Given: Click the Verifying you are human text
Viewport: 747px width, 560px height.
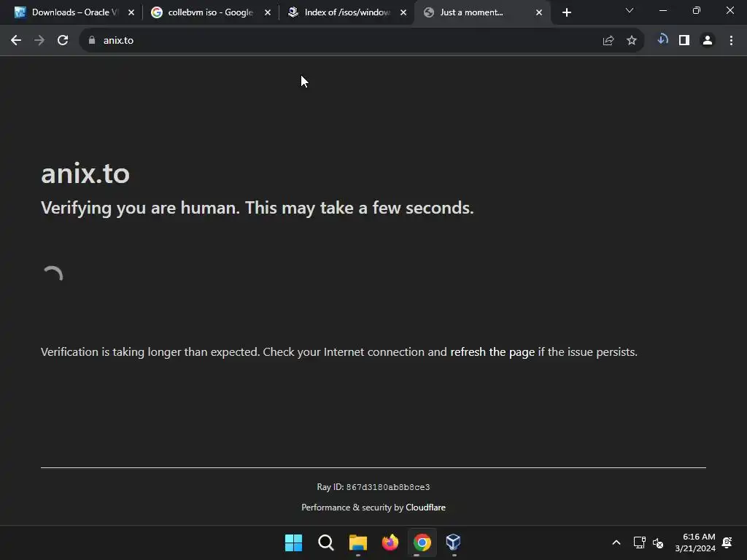Looking at the screenshot, I should [x=258, y=208].
